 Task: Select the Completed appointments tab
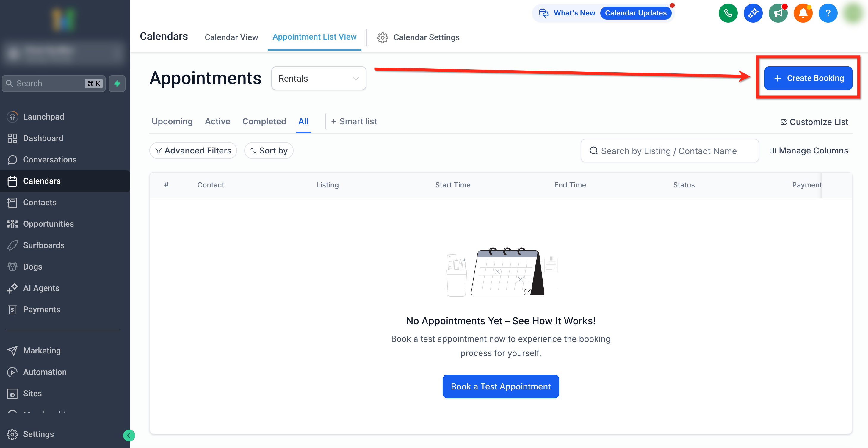264,121
